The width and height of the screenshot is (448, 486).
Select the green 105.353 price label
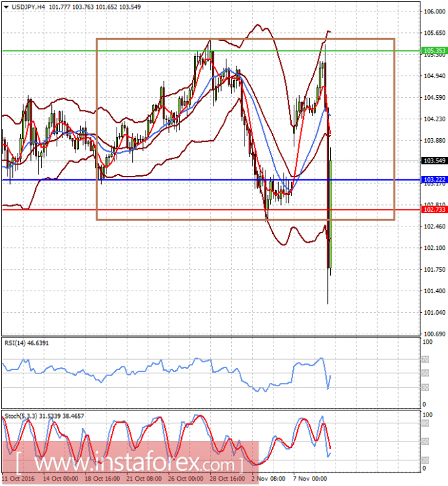(x=435, y=51)
